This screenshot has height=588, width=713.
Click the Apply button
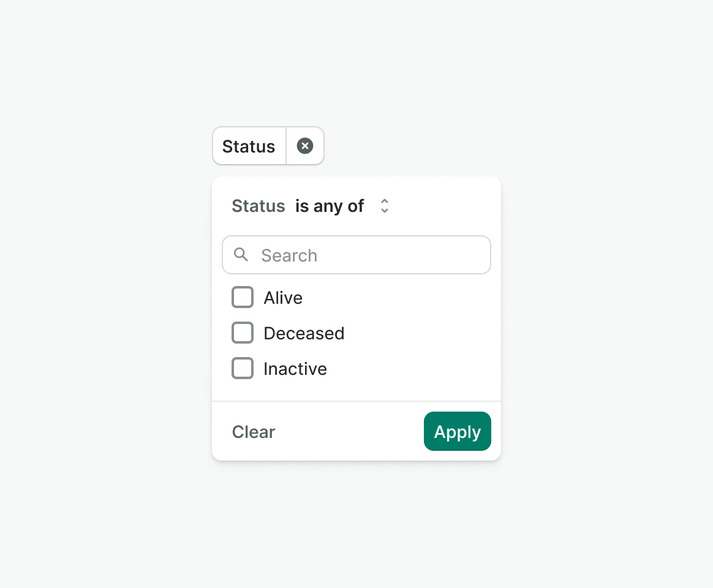click(458, 431)
